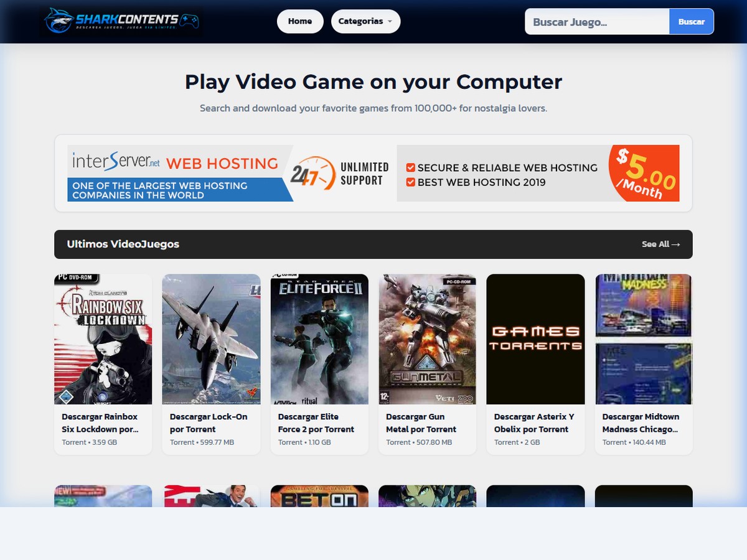Screen dimensions: 747x560
Task: Click the SharkContents shark logo
Action: (x=121, y=22)
